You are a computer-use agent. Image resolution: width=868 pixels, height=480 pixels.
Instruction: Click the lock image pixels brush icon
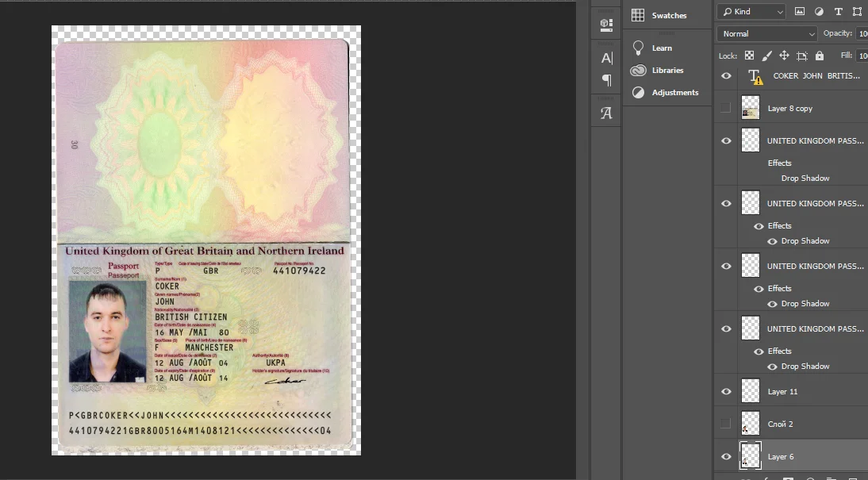pyautogui.click(x=766, y=56)
